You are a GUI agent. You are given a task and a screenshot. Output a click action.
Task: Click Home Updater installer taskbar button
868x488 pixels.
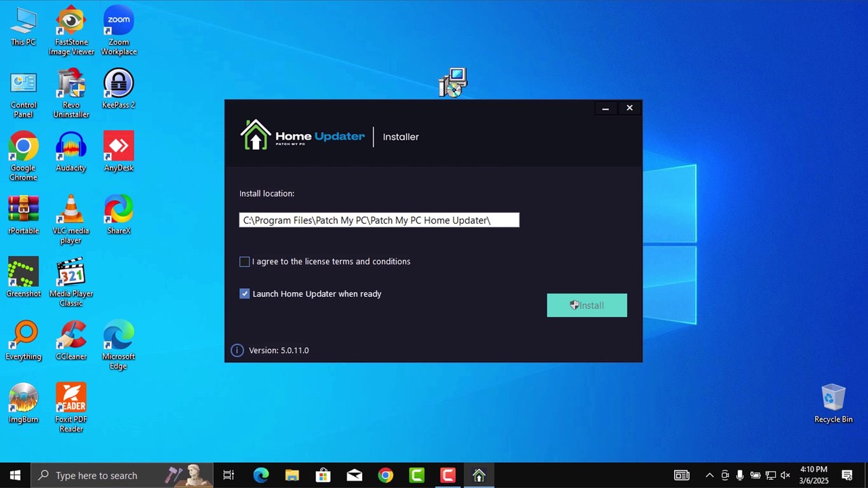point(479,475)
